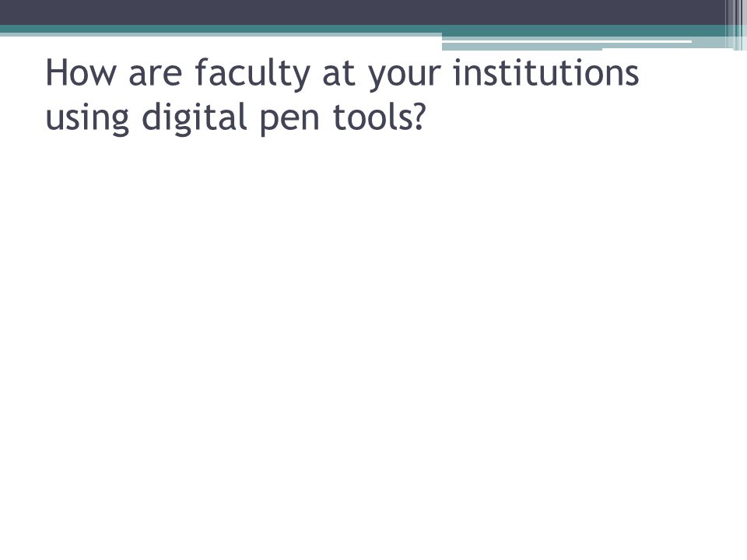Click the word "tools?" ending the title
747x560 pixels.
tap(378, 117)
